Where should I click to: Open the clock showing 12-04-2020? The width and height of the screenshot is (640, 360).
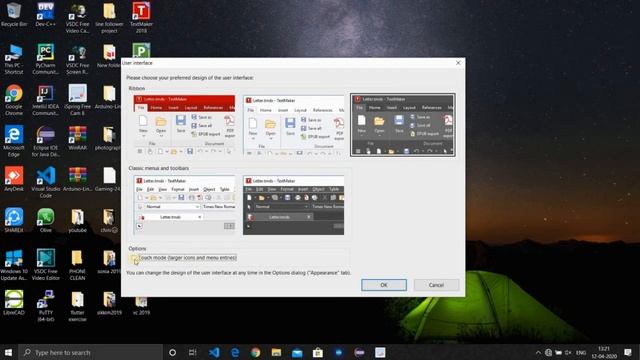tap(604, 352)
